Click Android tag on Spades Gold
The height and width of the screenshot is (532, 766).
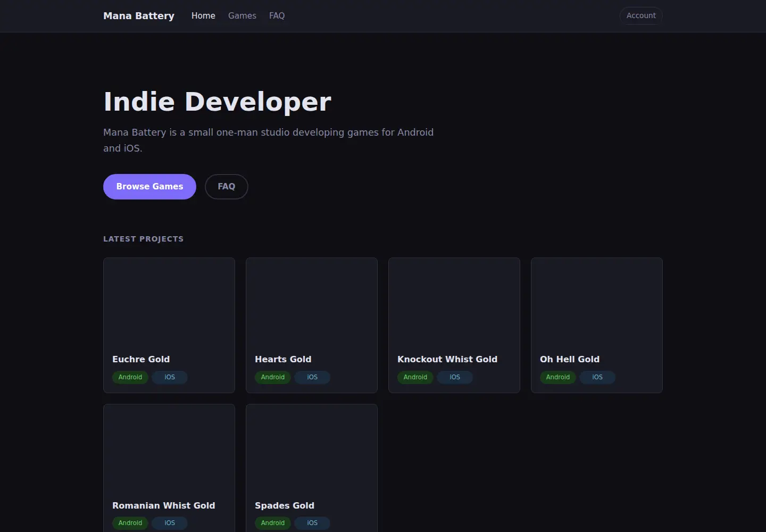point(273,523)
